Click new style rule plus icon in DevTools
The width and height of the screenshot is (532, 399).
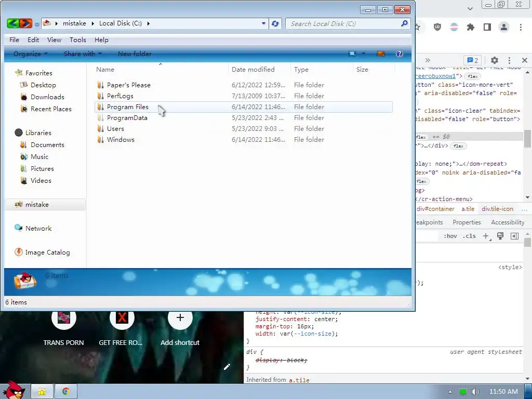click(486, 236)
